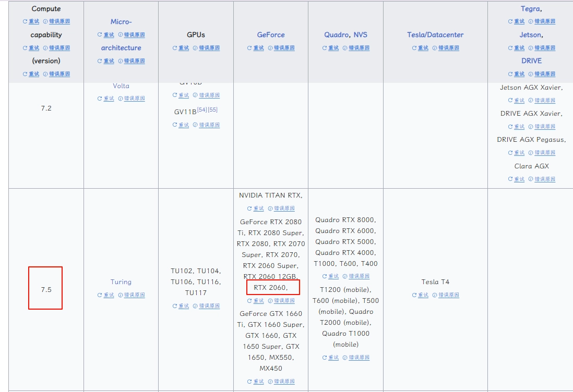Screen dimensions: 573x392
Task: Click retry under Tegra header
Action: [x=516, y=21]
